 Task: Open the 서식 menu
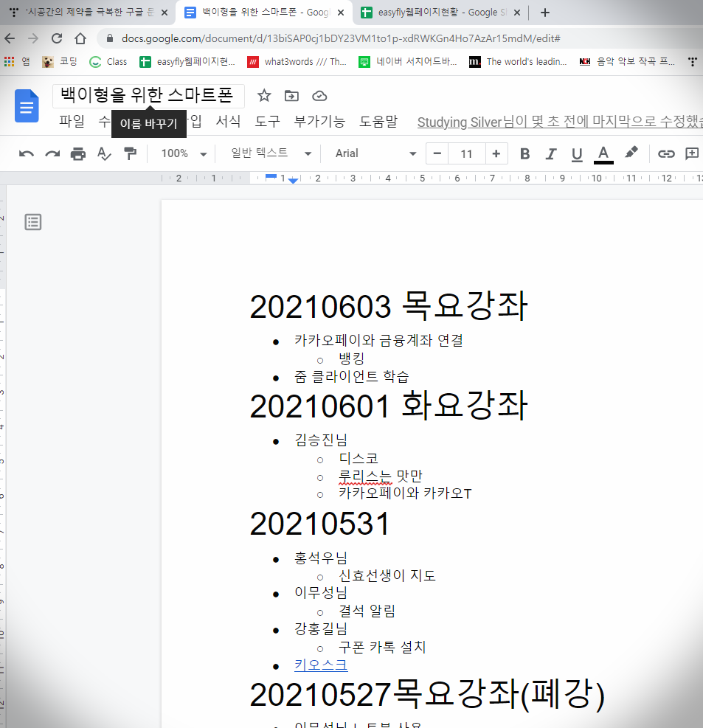(228, 121)
